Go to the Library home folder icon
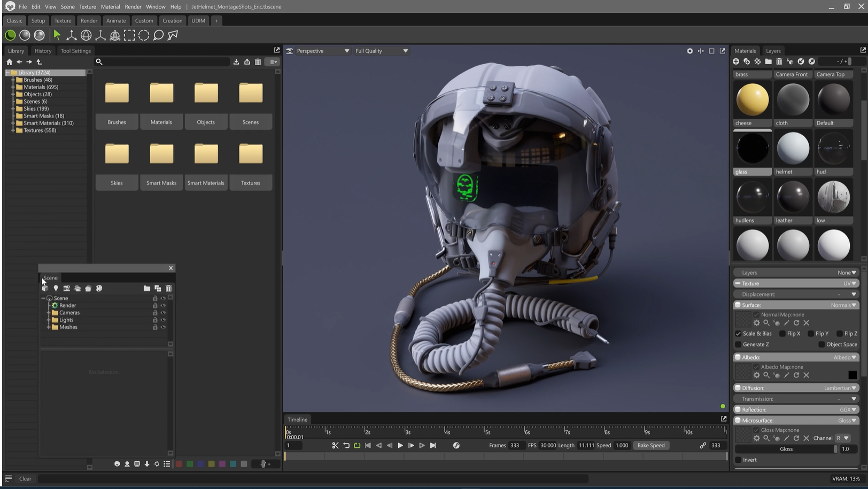The width and height of the screenshot is (868, 489). (9, 62)
